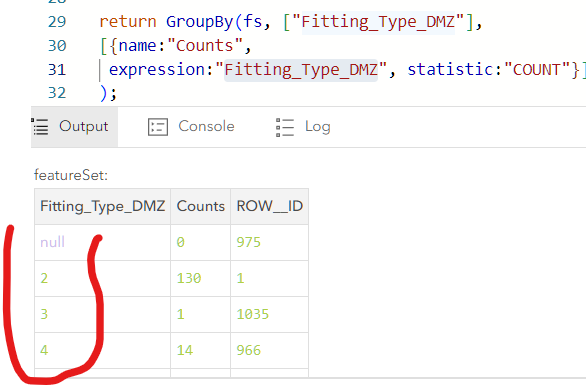Image resolution: width=586 pixels, height=392 pixels.
Task: Open the Console tab
Action: [x=191, y=127]
